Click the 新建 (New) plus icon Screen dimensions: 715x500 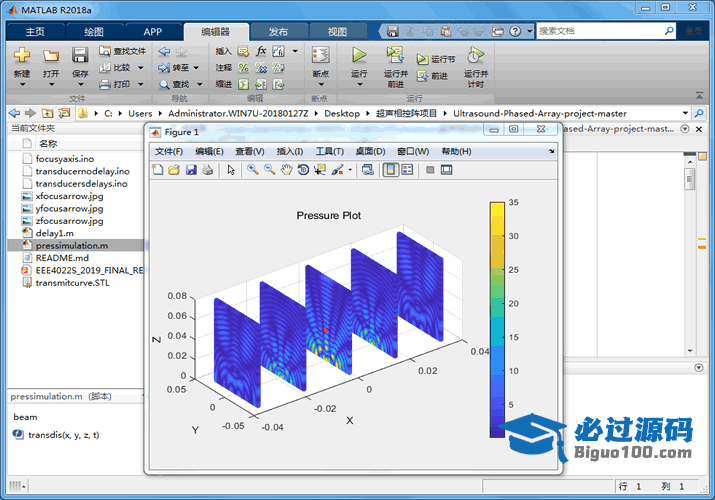tap(22, 55)
